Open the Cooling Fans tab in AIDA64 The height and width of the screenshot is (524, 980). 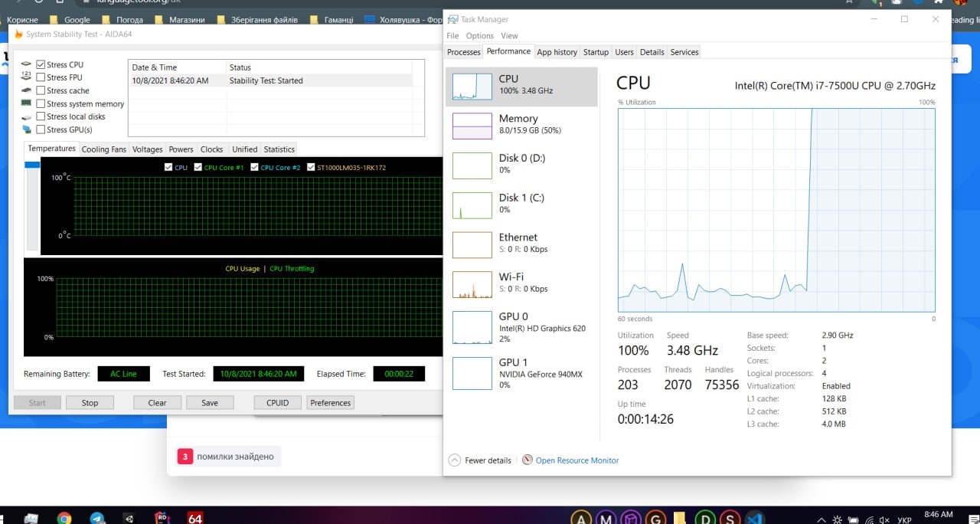click(x=103, y=149)
